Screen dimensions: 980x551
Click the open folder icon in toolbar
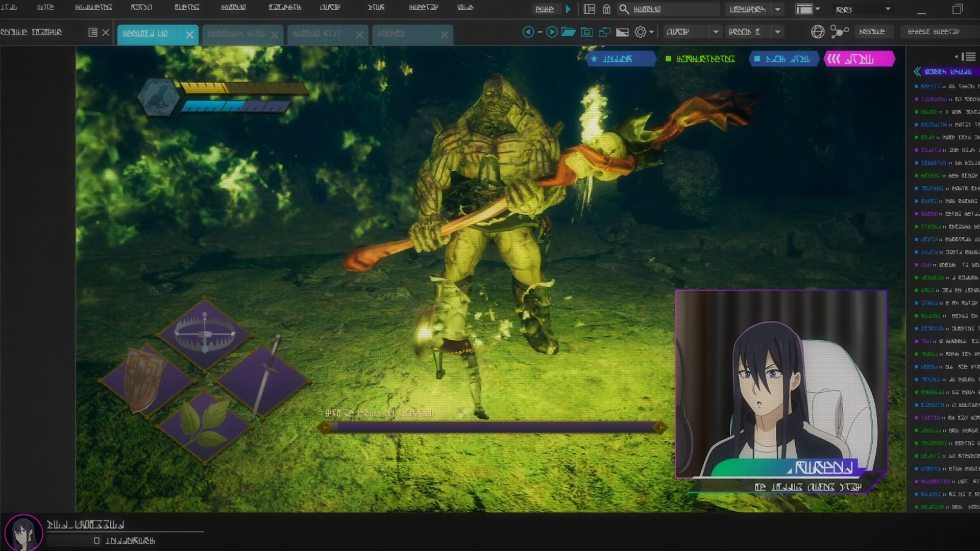coord(568,32)
